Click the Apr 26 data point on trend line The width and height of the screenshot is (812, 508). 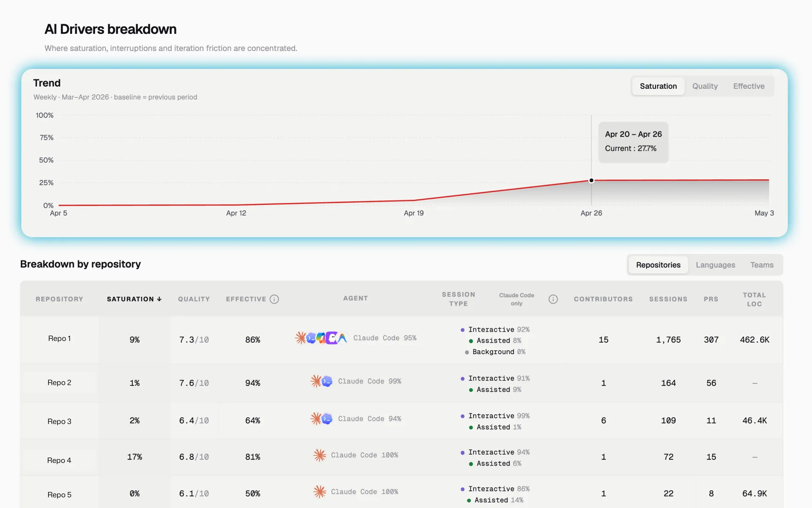[591, 181]
